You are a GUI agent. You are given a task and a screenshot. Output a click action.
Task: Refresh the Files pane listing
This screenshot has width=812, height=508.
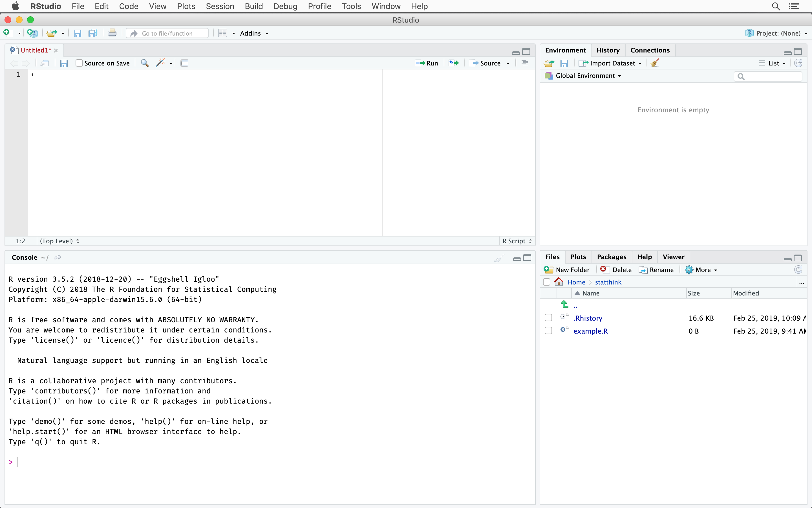tap(798, 270)
